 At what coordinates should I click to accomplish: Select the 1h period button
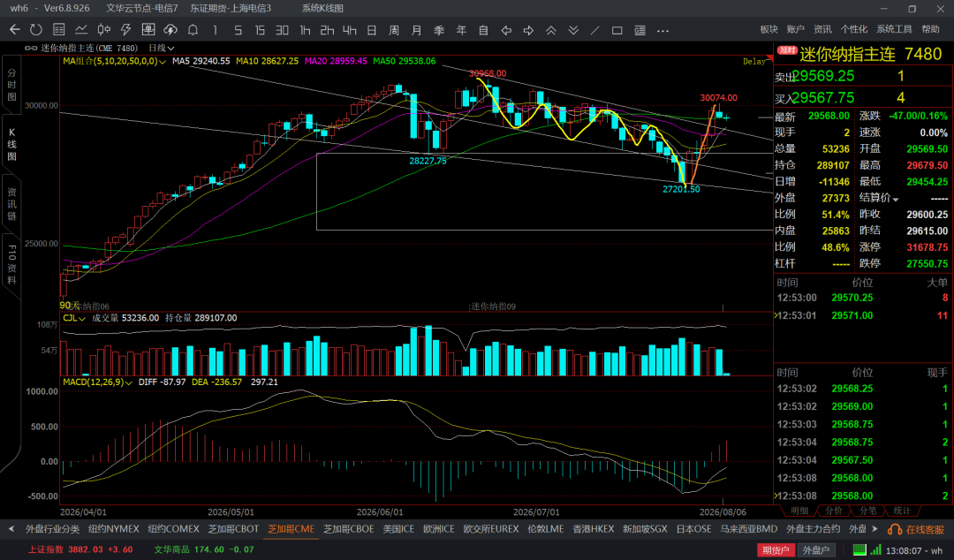(305, 30)
